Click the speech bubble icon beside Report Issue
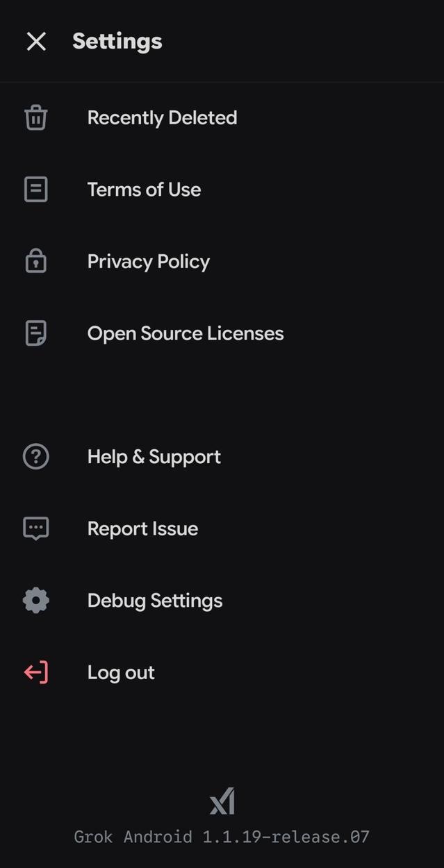Image resolution: width=444 pixels, height=868 pixels. click(35, 528)
